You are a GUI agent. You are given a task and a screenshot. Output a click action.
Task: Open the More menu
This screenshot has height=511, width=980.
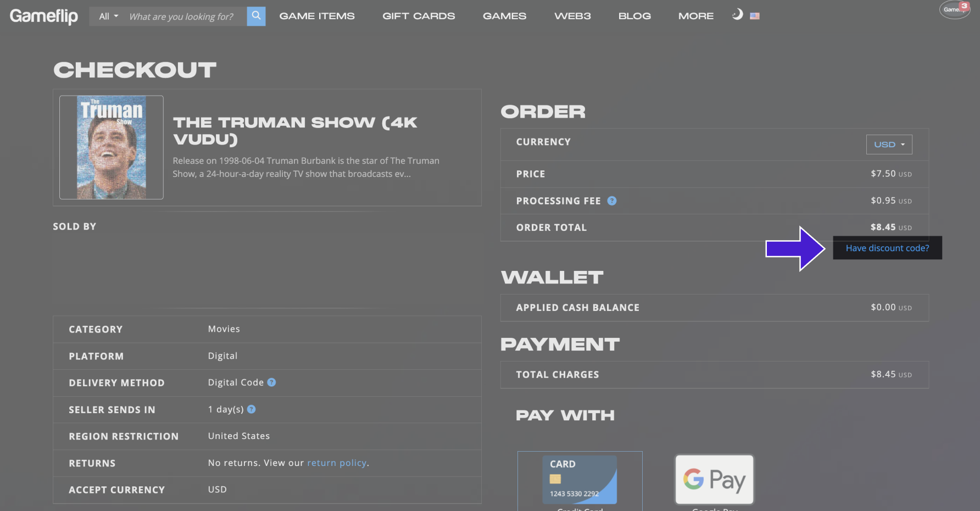[x=696, y=16]
